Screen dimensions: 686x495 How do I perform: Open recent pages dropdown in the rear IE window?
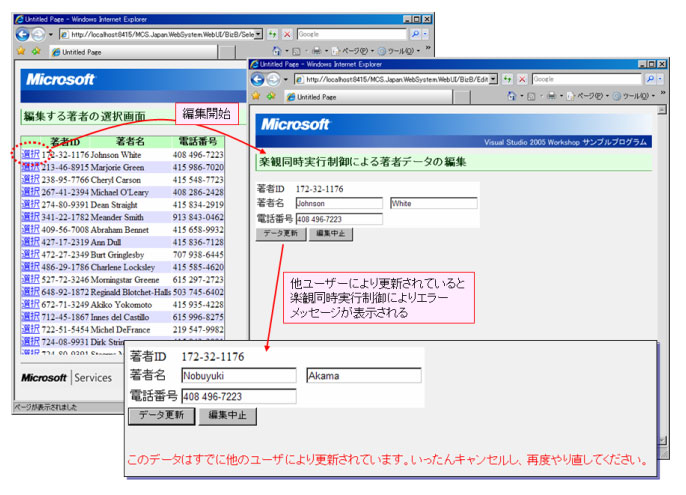point(51,35)
